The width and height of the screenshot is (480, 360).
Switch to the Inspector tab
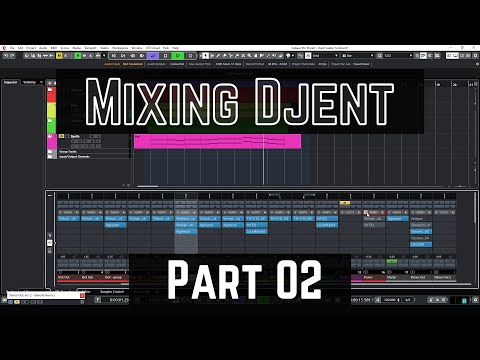point(10,82)
